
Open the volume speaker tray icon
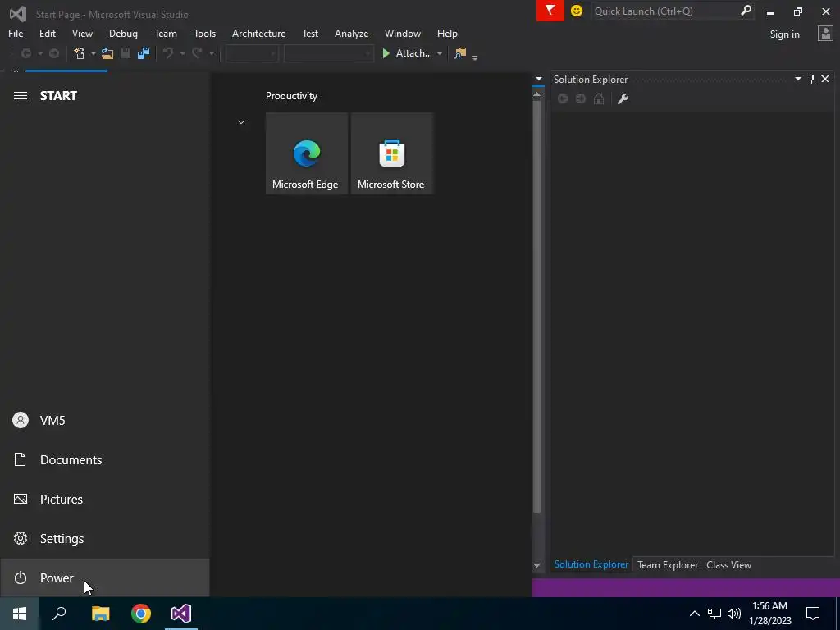[x=734, y=614]
